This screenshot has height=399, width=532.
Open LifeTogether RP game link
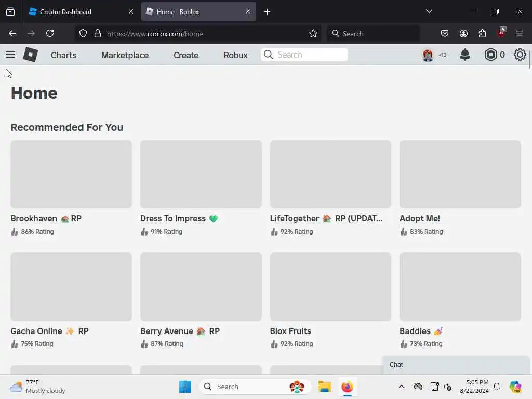[x=326, y=219]
